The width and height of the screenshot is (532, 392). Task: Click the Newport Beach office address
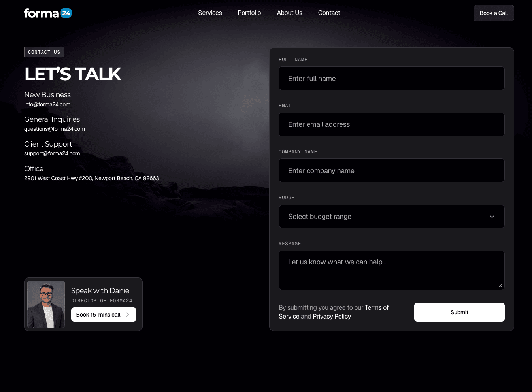[x=92, y=178]
